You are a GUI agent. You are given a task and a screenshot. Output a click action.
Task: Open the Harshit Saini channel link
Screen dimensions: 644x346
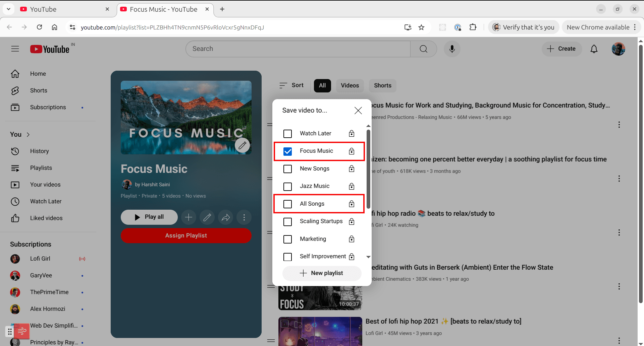click(x=152, y=185)
